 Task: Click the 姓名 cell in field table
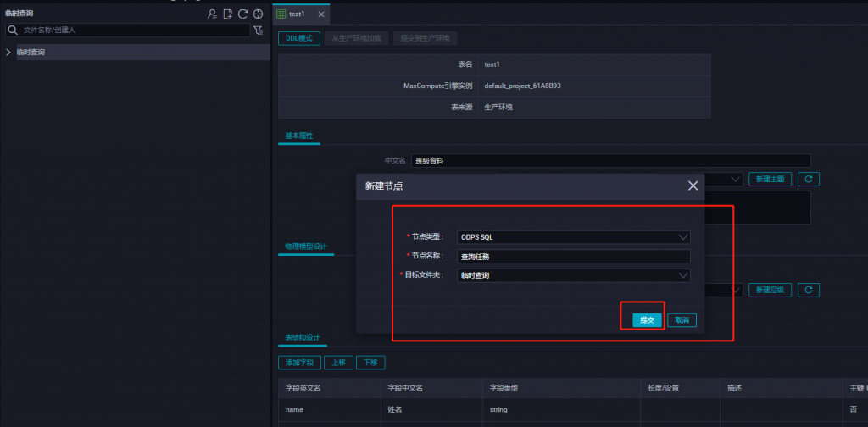(431, 410)
